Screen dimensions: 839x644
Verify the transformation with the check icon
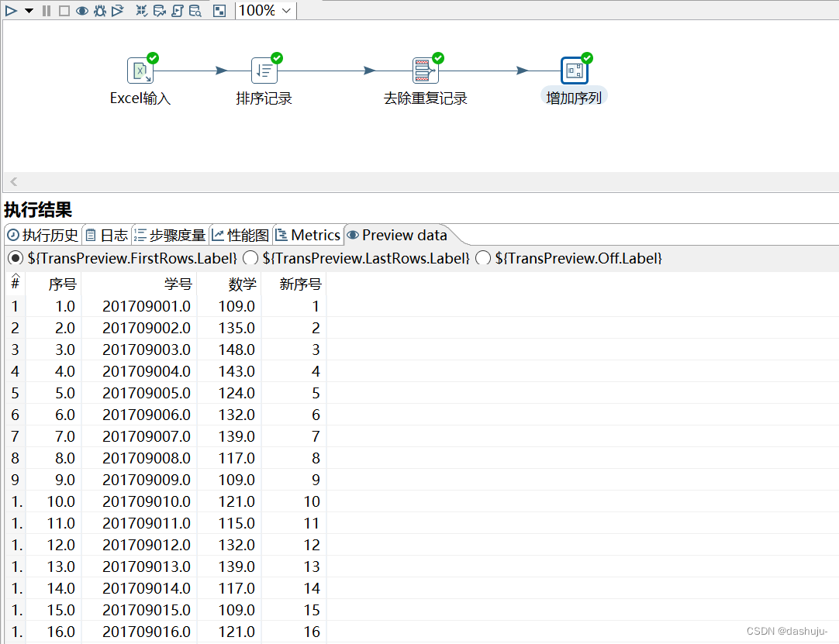[141, 10]
